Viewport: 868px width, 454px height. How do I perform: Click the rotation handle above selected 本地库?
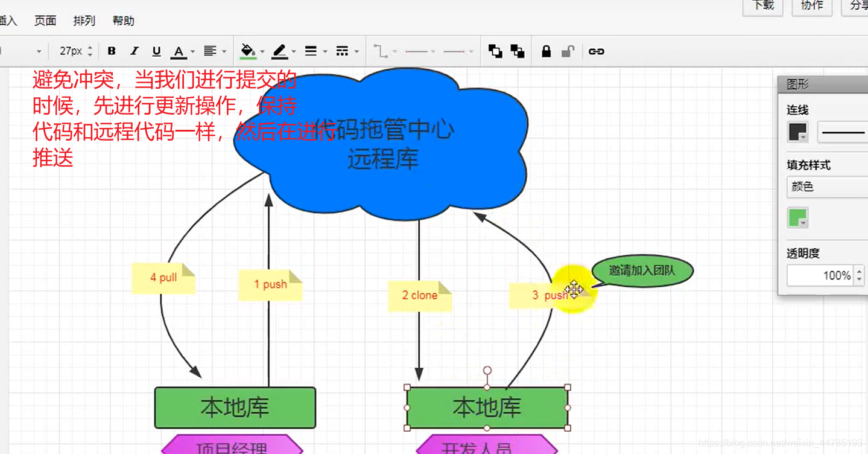tap(487, 370)
